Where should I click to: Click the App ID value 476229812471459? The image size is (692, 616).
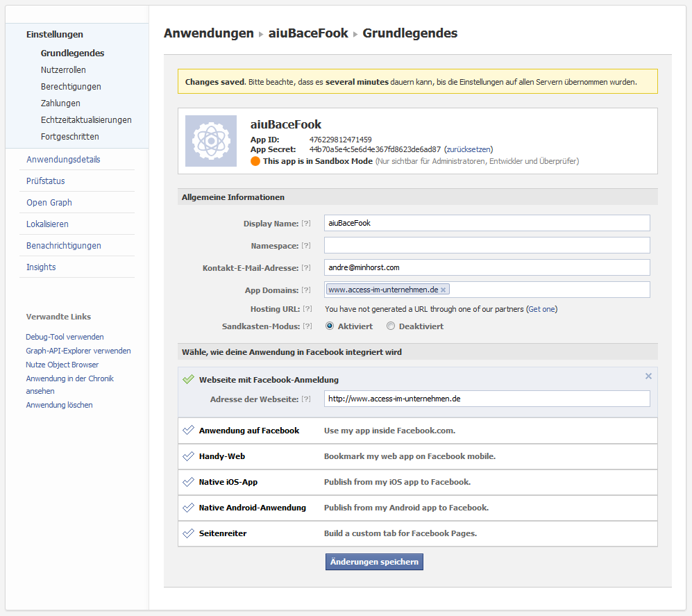340,140
